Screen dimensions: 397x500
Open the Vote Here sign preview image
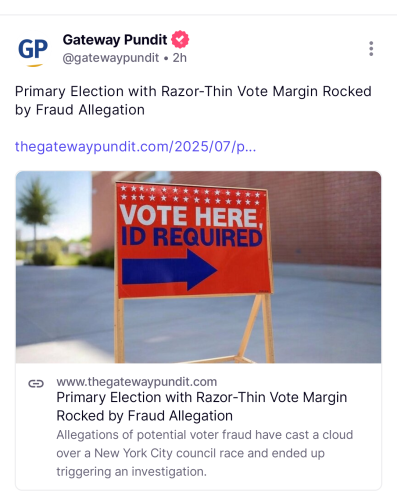[x=198, y=267]
